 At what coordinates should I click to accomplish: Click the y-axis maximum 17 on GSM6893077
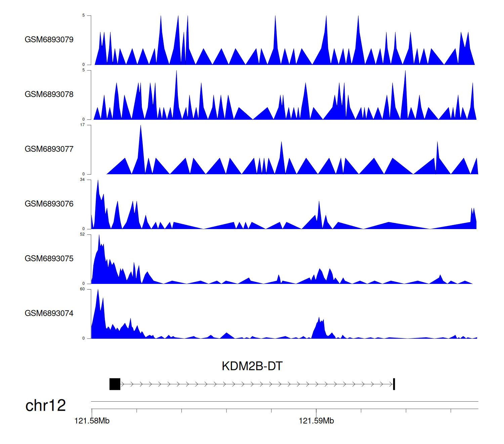(82, 125)
